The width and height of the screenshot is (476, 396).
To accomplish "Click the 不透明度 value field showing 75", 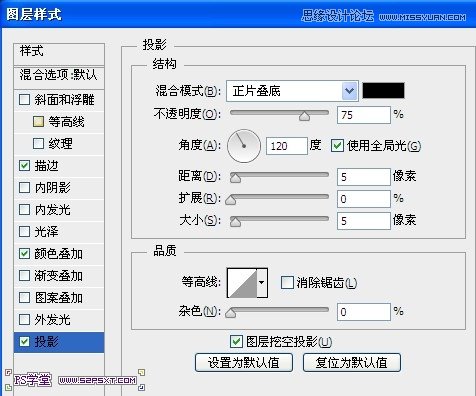I will coord(364,115).
